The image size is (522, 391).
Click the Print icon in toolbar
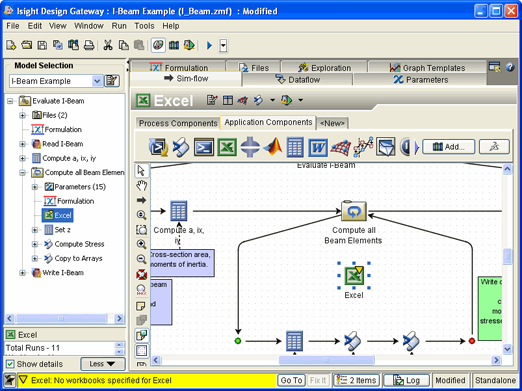[89, 45]
